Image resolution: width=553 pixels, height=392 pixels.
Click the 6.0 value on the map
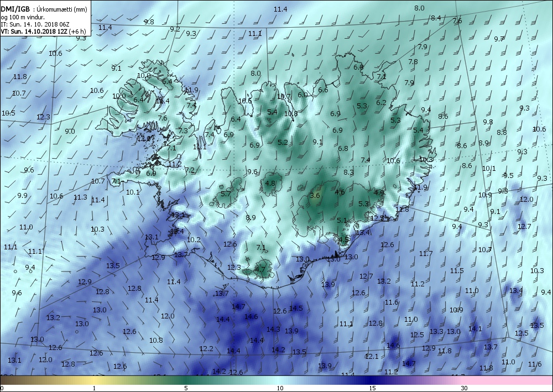pos(302,95)
